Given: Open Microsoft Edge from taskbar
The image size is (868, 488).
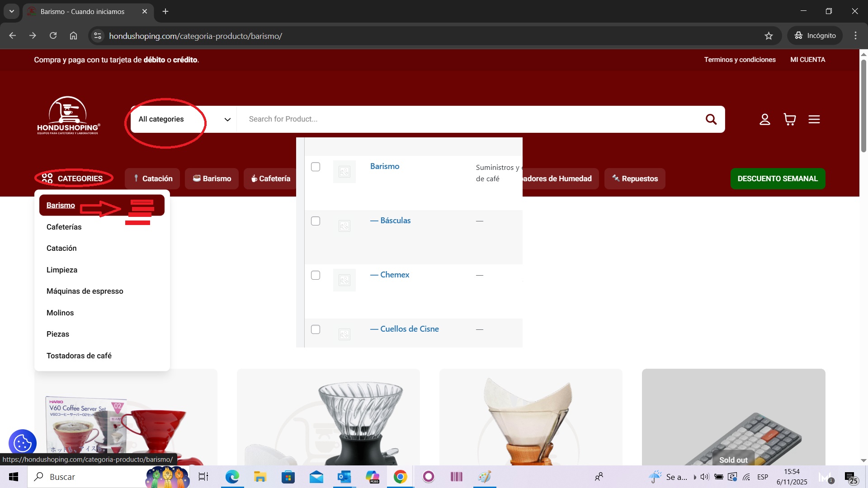Looking at the screenshot, I should click(232, 477).
